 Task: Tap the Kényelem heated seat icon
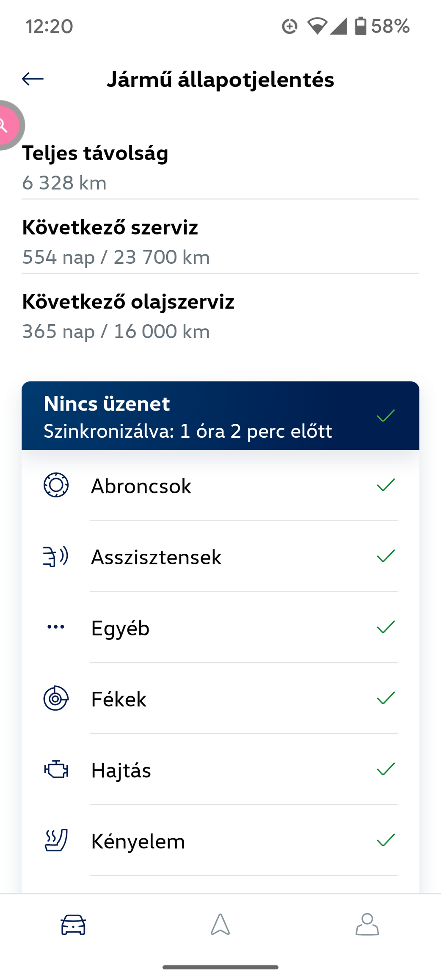tap(56, 840)
